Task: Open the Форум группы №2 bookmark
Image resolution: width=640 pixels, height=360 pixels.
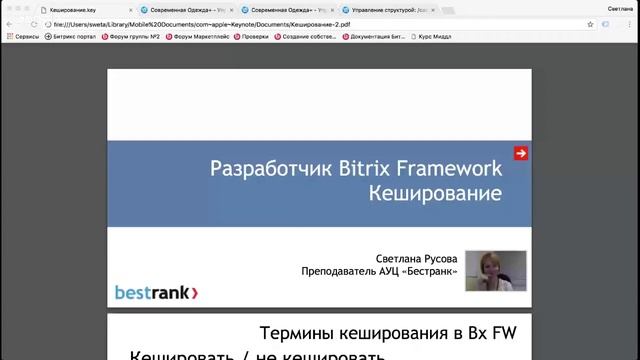Action: [131, 37]
